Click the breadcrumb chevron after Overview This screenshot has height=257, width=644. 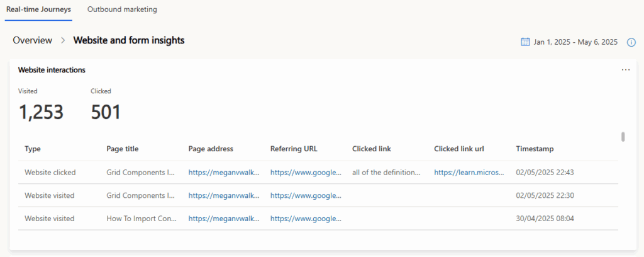[x=63, y=40]
